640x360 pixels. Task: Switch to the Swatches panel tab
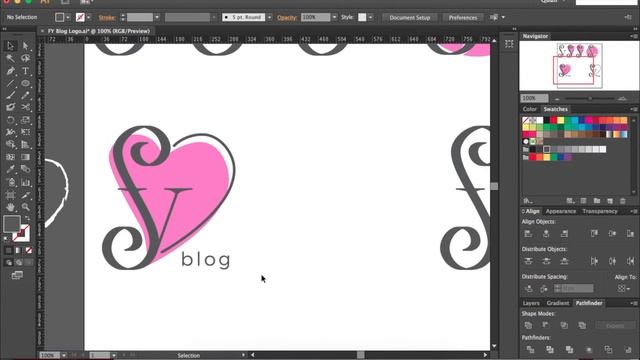point(555,109)
